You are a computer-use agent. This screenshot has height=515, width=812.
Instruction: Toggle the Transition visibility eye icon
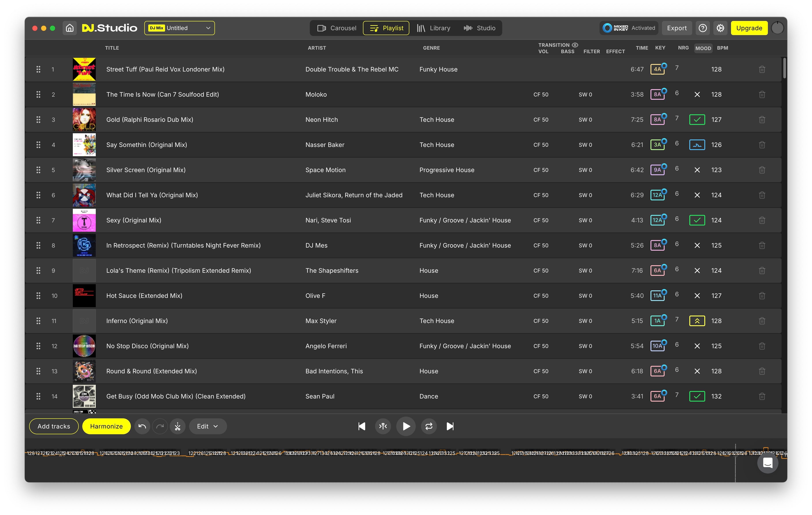point(575,45)
